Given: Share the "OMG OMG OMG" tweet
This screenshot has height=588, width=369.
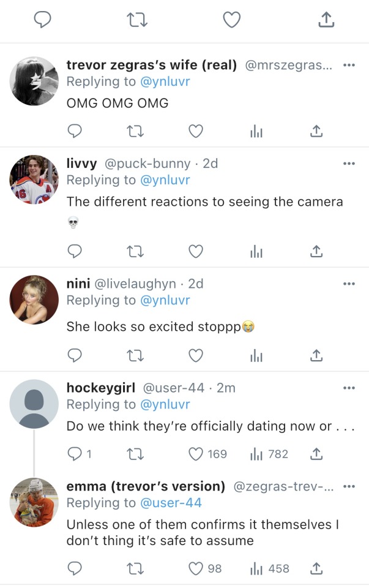Looking at the screenshot, I should pyautogui.click(x=316, y=131).
